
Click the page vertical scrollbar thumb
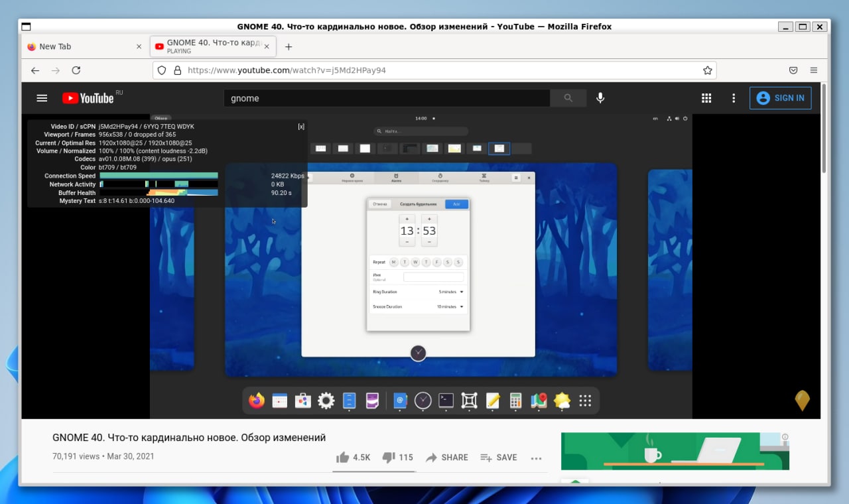point(824,129)
